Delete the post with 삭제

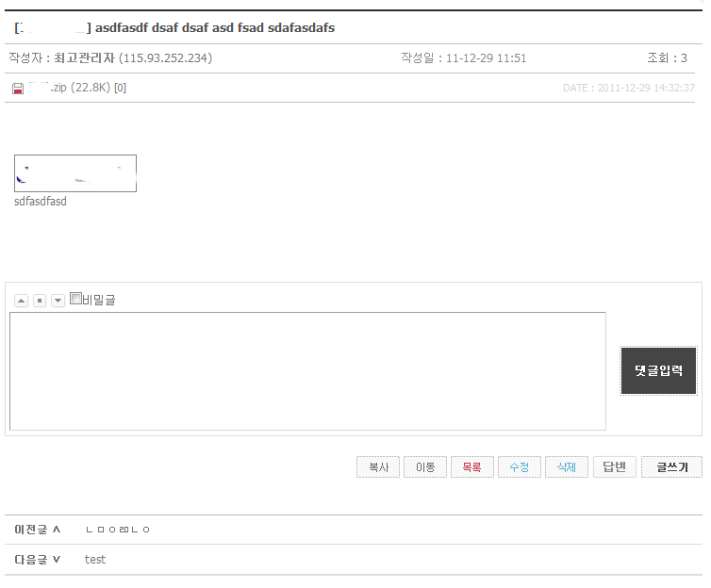click(567, 466)
